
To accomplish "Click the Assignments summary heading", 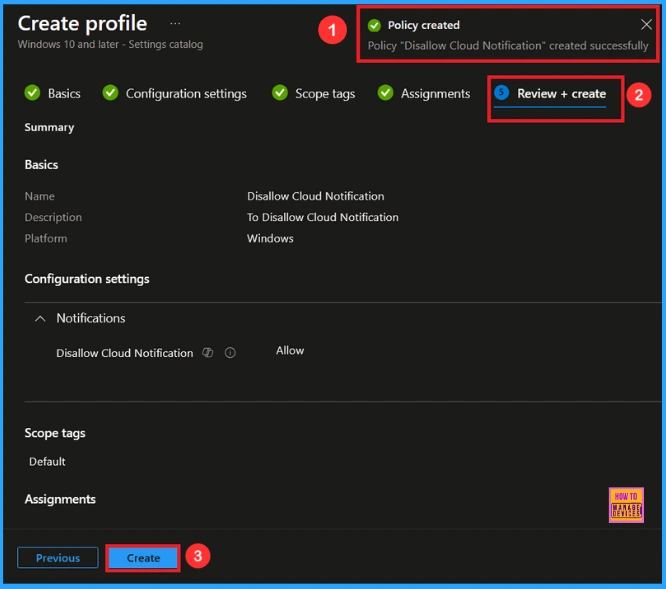I will [x=60, y=499].
